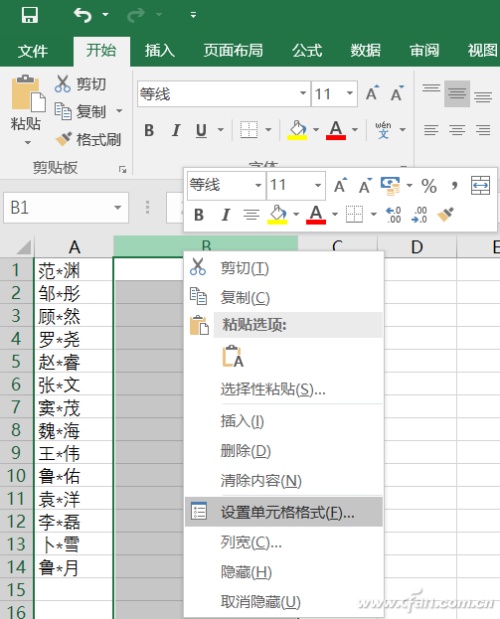
Task: Click mini toolbar increase decimal icon
Action: tap(393, 215)
